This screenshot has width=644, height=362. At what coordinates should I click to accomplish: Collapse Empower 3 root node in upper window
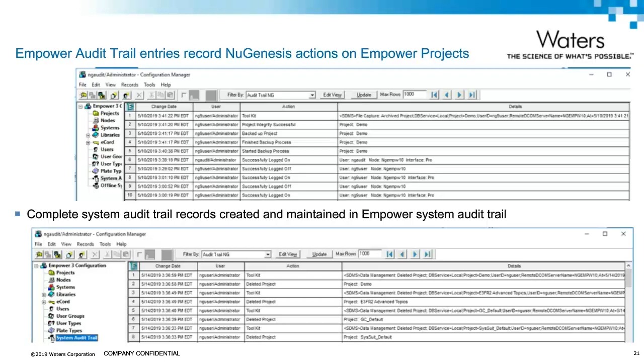point(80,106)
